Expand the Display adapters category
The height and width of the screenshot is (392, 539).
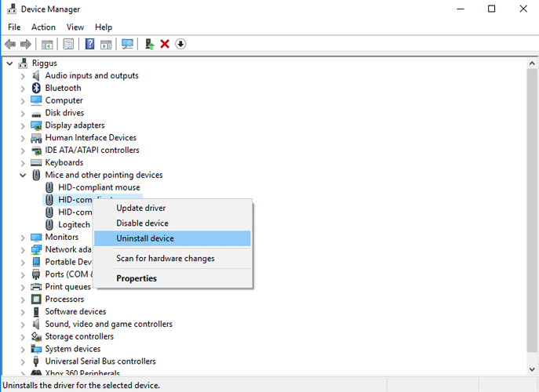(23, 125)
